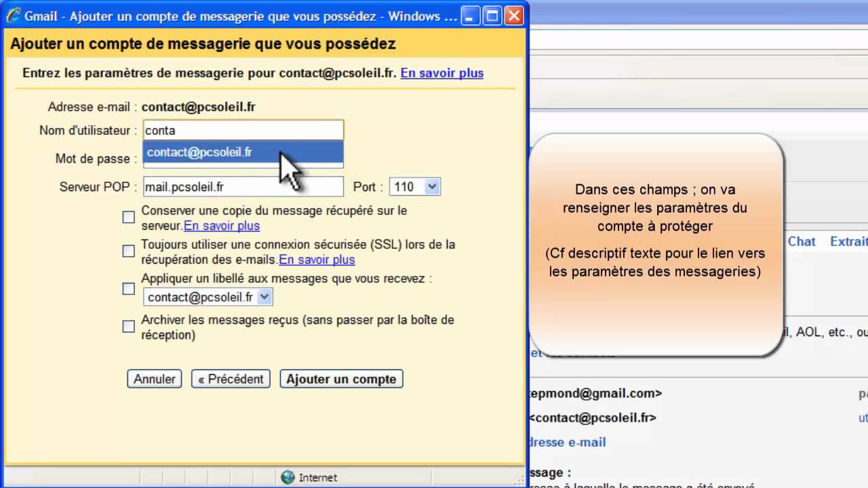Viewport: 868px width, 488px height.
Task: Click the Internet Explorer icon in title bar
Action: click(x=13, y=16)
